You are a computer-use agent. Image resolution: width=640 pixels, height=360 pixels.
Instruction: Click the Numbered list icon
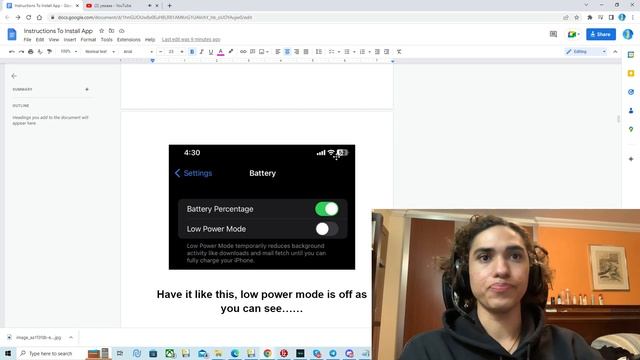point(362,52)
